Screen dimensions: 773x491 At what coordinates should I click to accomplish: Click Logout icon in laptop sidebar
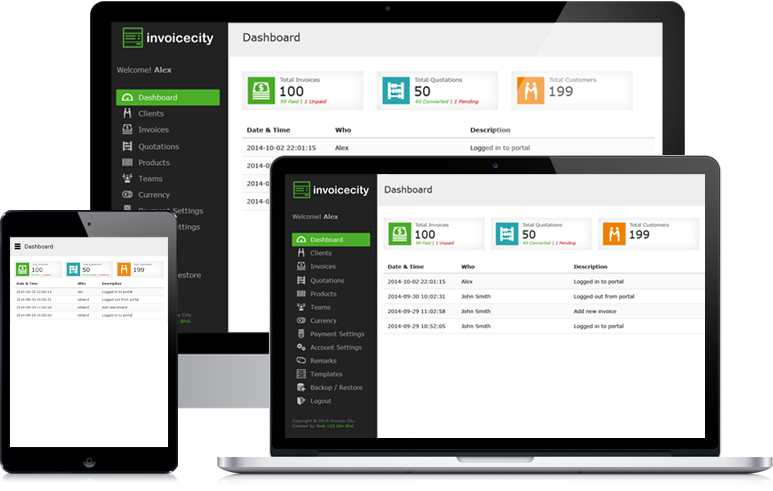301,401
